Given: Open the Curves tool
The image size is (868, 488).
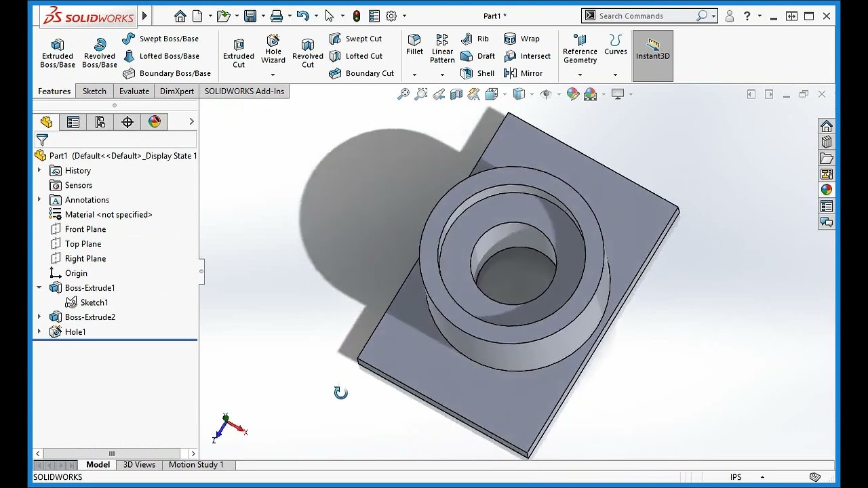Looking at the screenshot, I should coord(616,45).
